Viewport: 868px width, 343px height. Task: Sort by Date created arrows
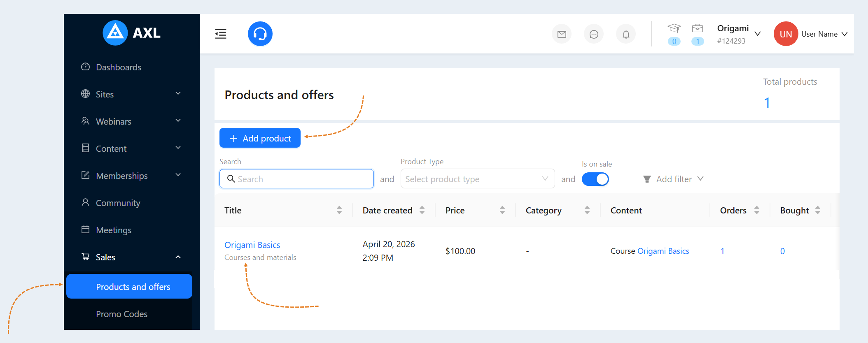[422, 210]
